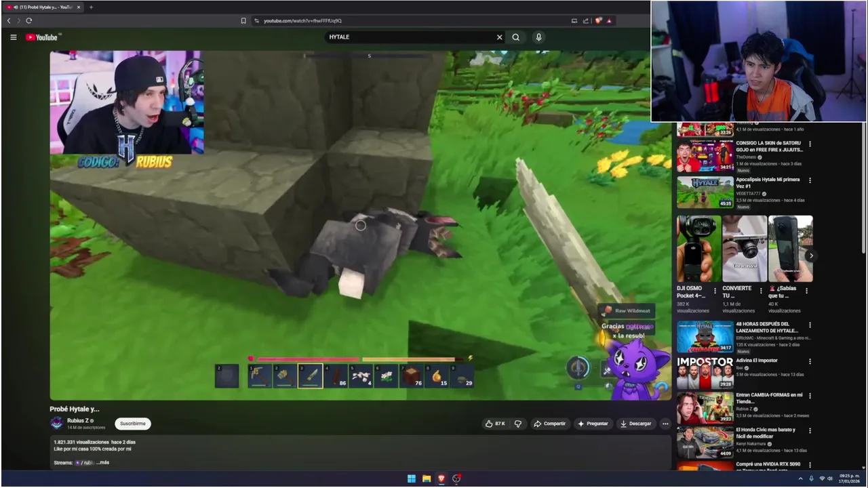Open options for Adivina El Impostor
868x488 pixels.
pos(810,361)
